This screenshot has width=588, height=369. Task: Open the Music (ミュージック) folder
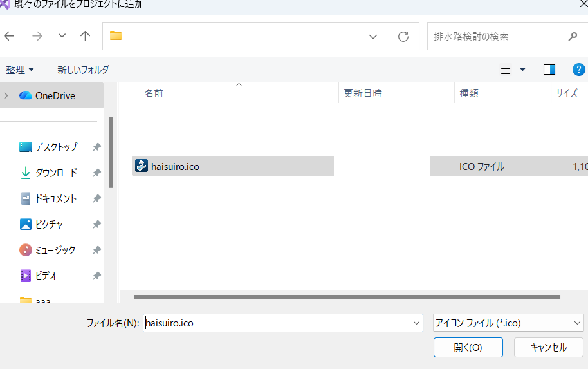[55, 250]
